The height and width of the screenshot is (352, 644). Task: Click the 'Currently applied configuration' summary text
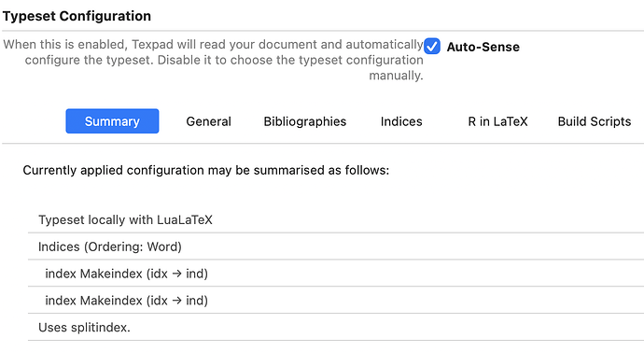pyautogui.click(x=205, y=170)
